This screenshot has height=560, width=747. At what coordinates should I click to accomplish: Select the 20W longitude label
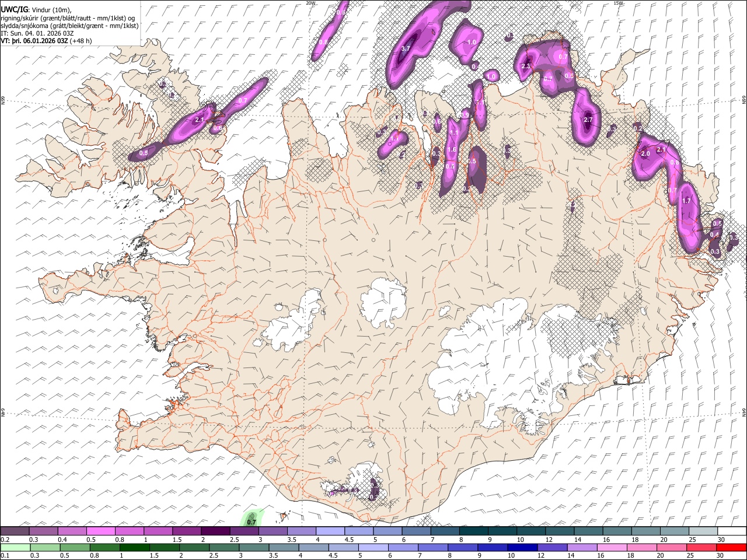coord(311,3)
